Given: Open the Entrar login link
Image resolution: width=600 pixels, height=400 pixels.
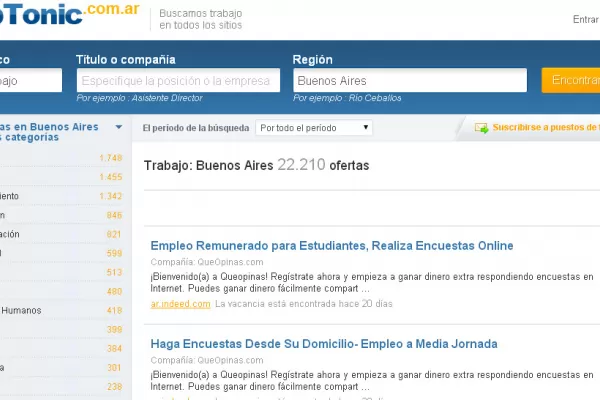Looking at the screenshot, I should pos(586,19).
